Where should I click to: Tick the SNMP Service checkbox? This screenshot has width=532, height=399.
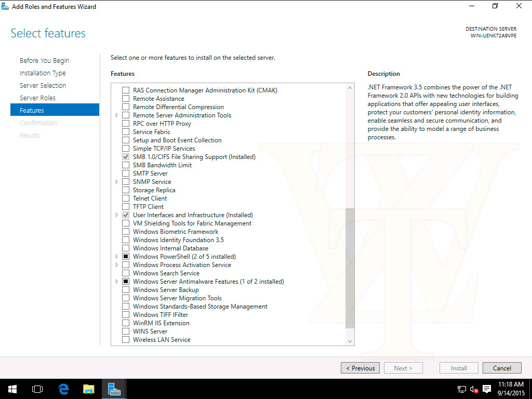[126, 182]
